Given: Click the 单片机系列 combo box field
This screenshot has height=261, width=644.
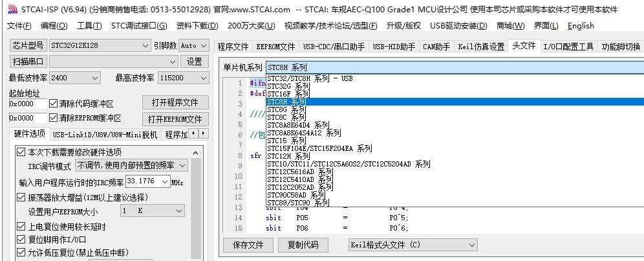Looking at the screenshot, I should (455, 67).
